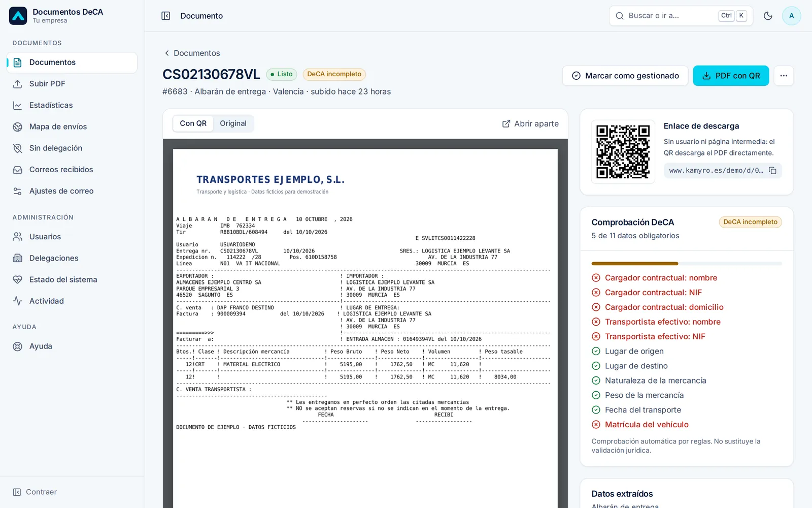Go back via Documentos breadcrumb link

coord(192,53)
